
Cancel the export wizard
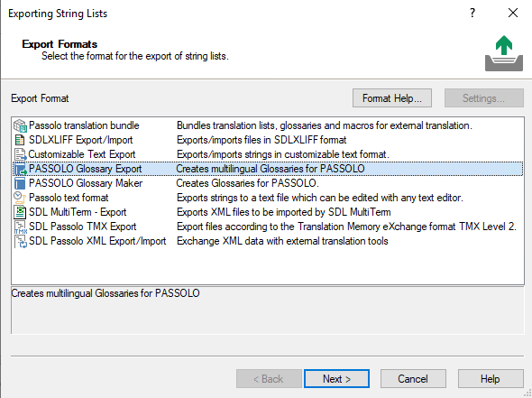(x=413, y=379)
